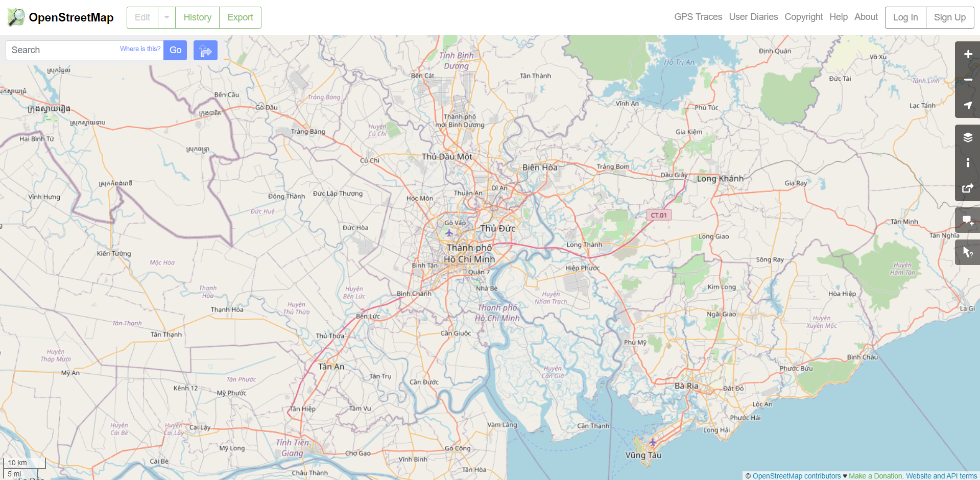The image size is (980, 480).
Task: Click the OpenStreetMap title text
Action: coord(71,17)
